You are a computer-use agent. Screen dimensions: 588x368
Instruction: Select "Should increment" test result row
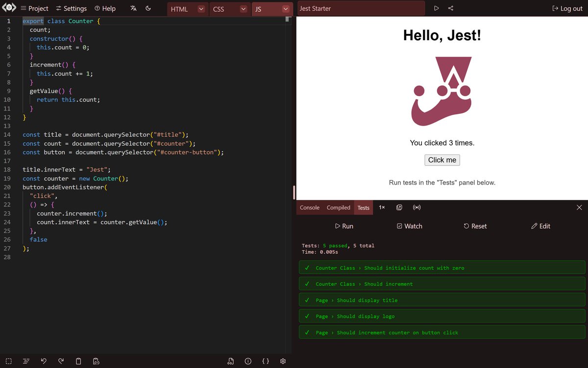(x=442, y=284)
